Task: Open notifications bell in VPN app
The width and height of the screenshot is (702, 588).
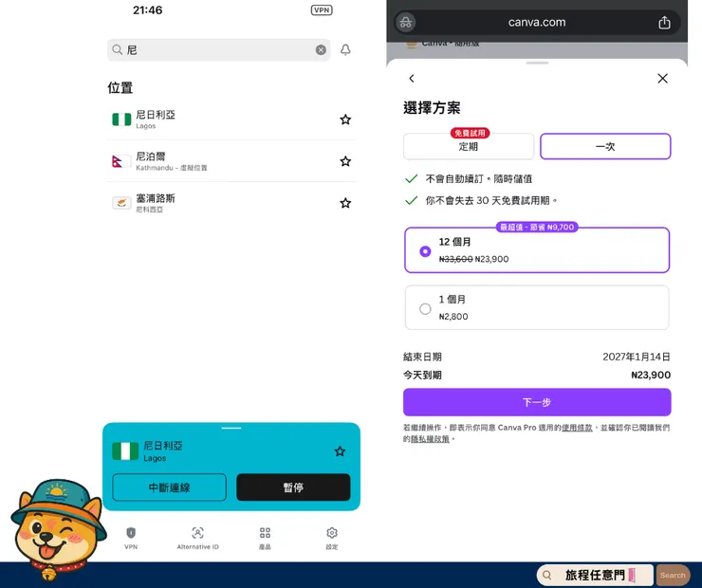Action: point(345,49)
